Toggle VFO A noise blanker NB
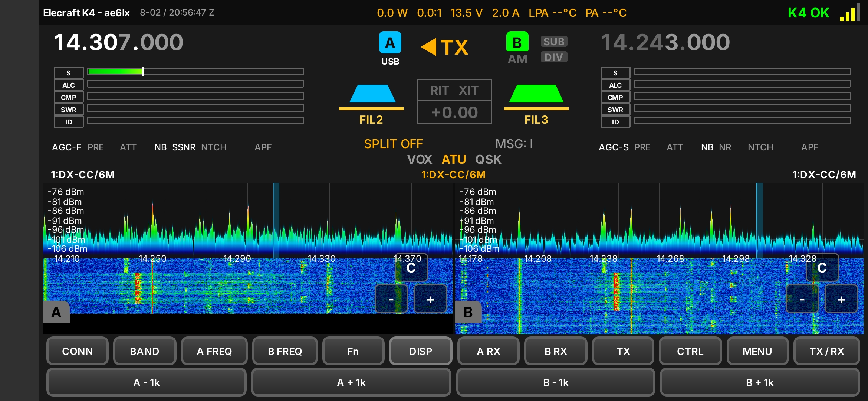Image resolution: width=868 pixels, height=401 pixels. [160, 147]
